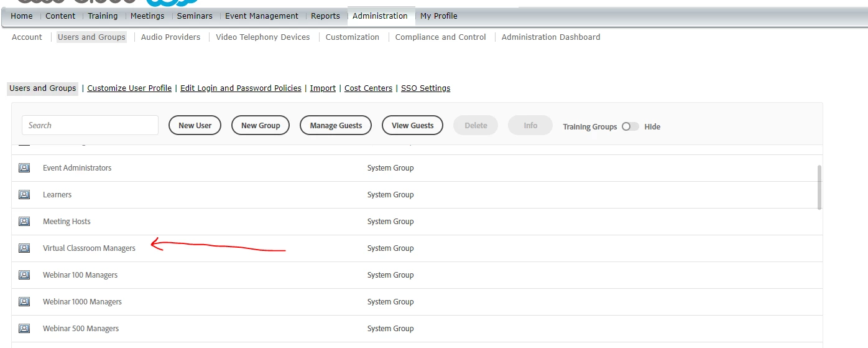Click the New User button
868x348 pixels.
[195, 125]
